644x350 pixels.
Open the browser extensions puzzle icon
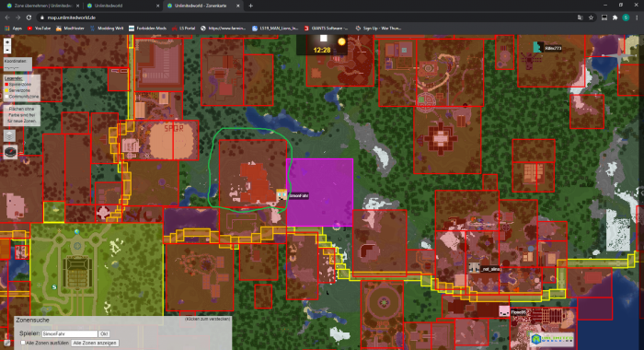(615, 17)
